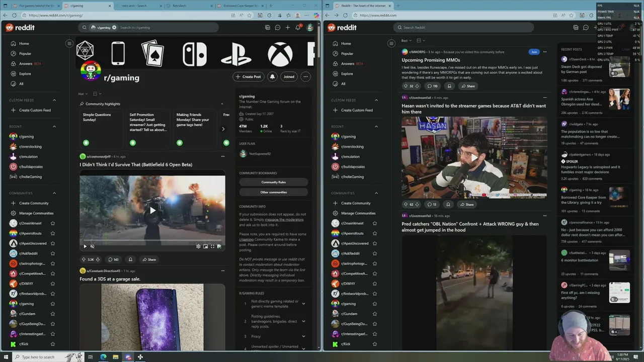This screenshot has height=362, width=644.
Task: Open Microsoft Edge from the taskbar
Action: coord(103,357)
